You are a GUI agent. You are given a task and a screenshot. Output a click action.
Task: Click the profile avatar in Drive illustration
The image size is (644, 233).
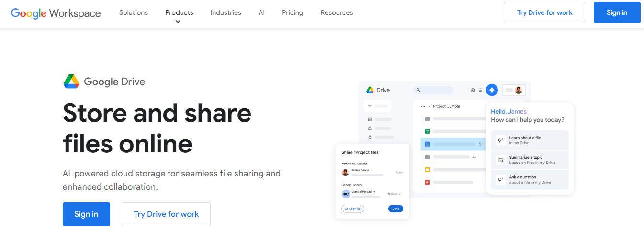(519, 90)
